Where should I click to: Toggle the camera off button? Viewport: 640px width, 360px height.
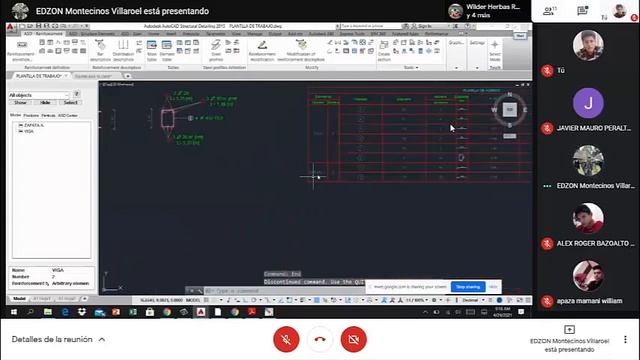[x=353, y=339]
